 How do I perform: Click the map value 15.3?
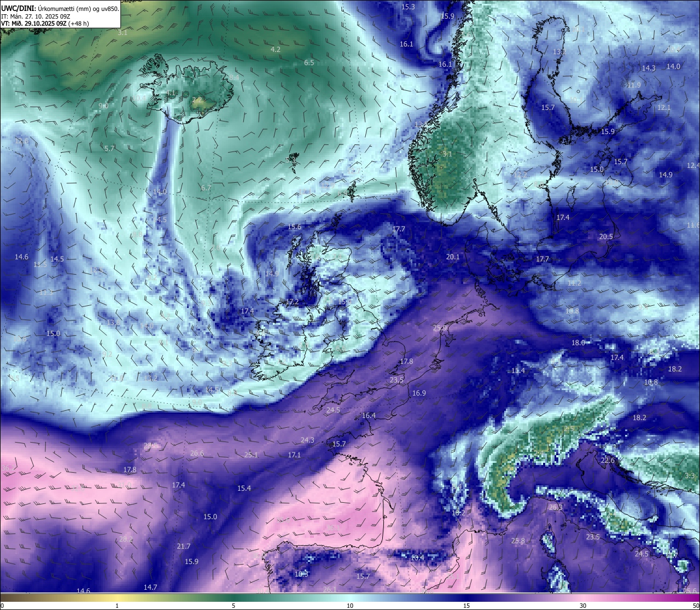pyautogui.click(x=408, y=7)
